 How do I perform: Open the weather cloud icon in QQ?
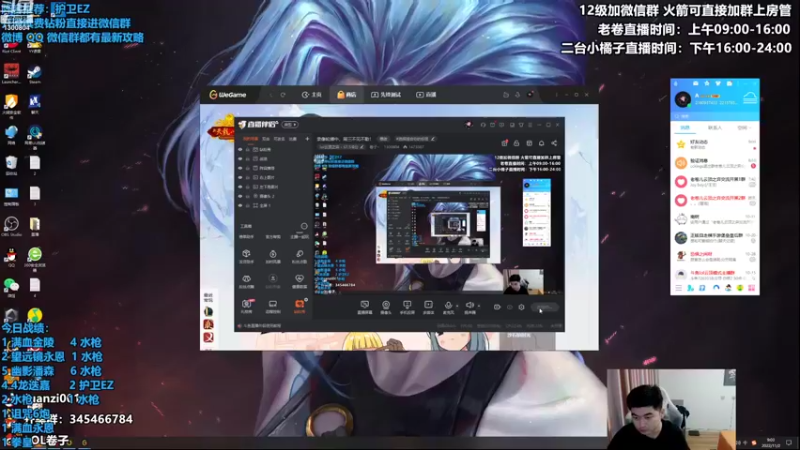coord(750,98)
